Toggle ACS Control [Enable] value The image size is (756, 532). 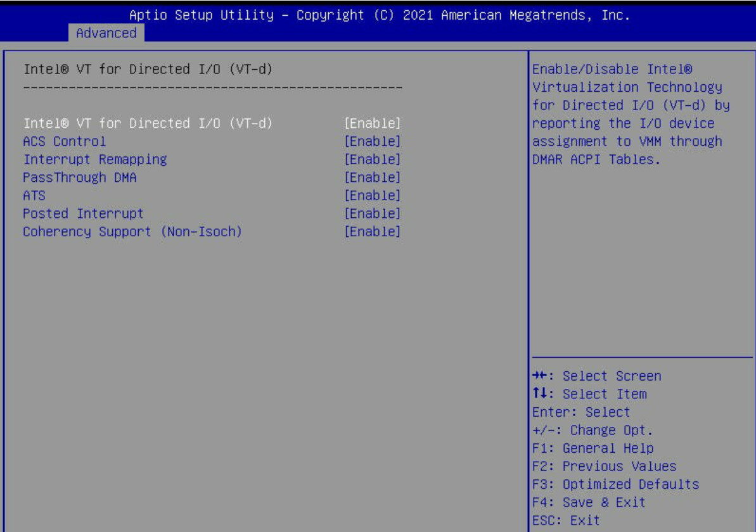[x=371, y=141]
